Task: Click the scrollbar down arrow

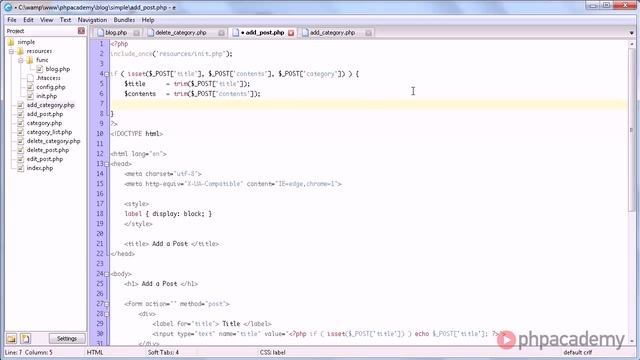Action: (631, 341)
